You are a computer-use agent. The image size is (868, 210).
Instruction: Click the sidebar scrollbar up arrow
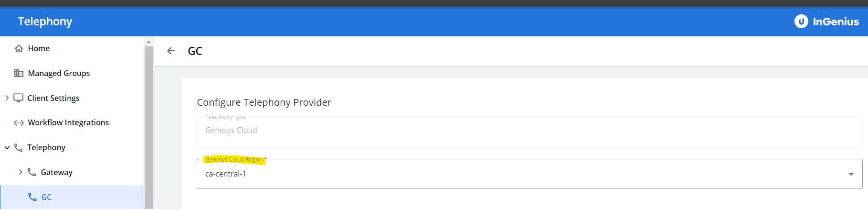[148, 42]
